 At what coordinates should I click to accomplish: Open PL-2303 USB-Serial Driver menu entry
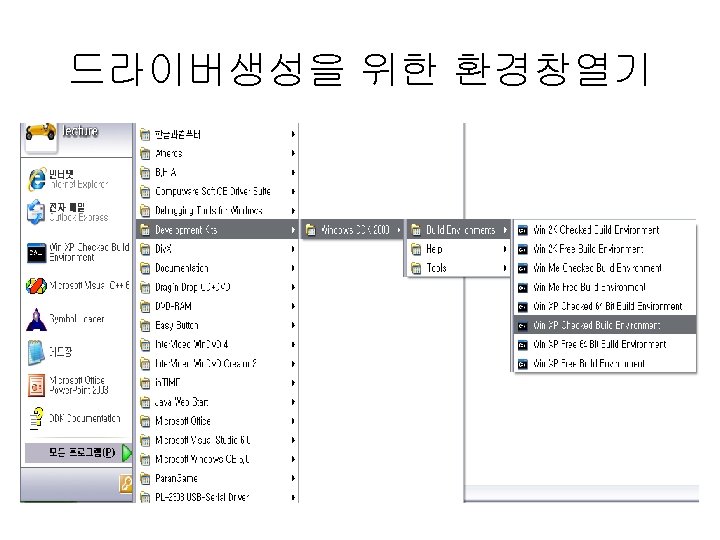tap(218, 497)
